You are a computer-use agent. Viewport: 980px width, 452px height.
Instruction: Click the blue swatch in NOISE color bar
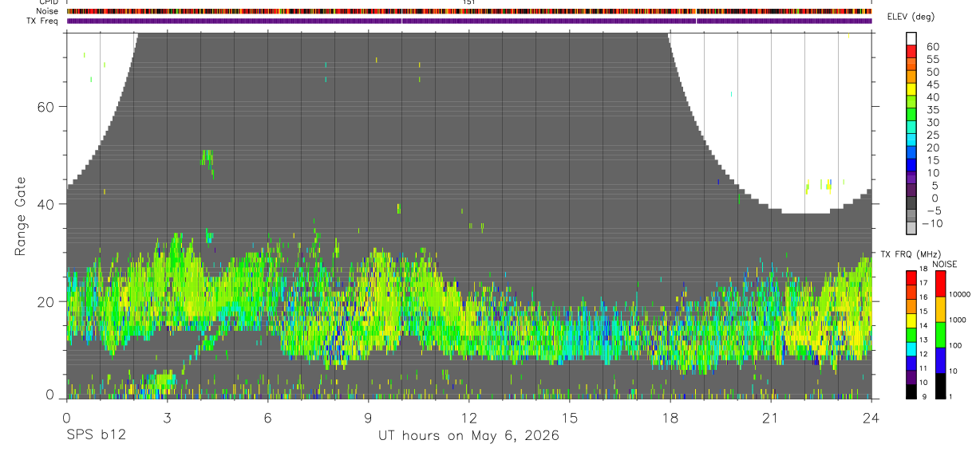[x=940, y=359]
